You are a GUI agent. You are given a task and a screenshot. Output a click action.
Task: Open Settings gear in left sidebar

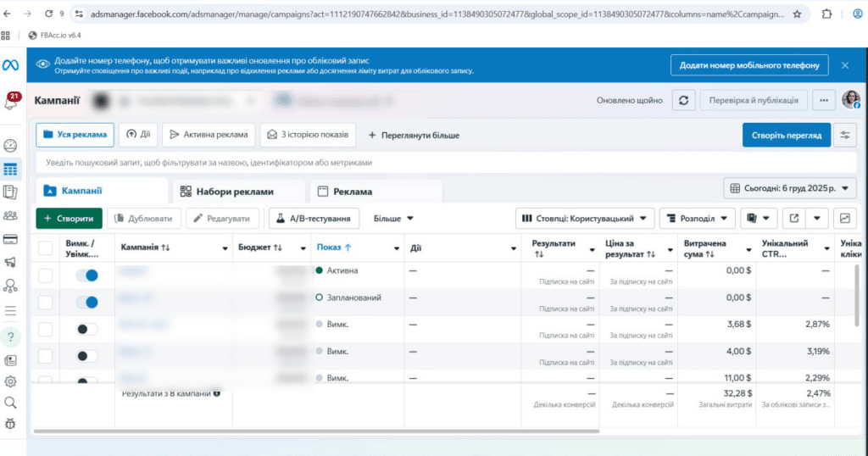(x=11, y=381)
